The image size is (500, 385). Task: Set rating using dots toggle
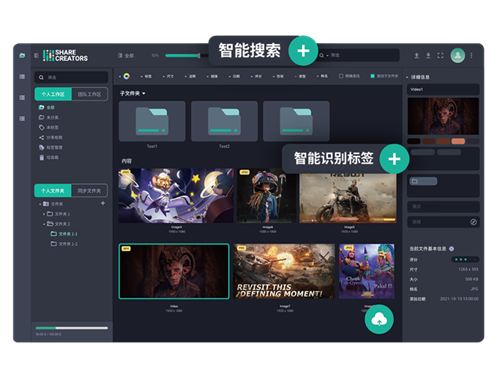coord(465,259)
